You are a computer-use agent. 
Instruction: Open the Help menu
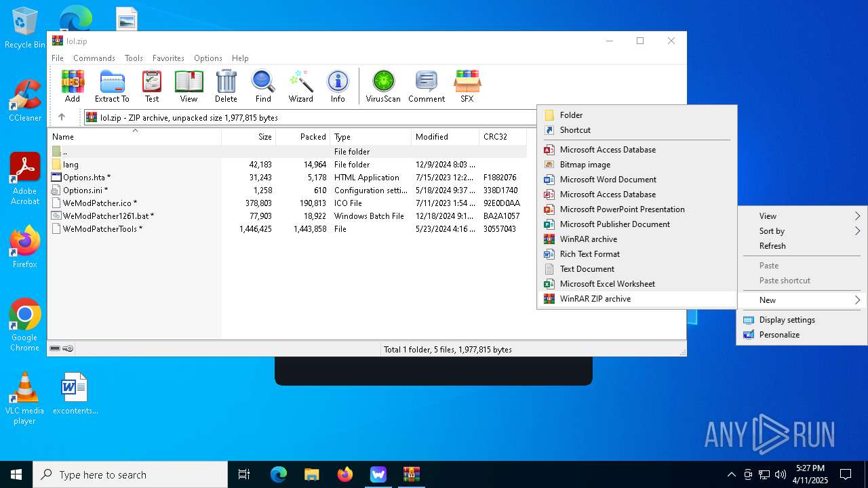[x=240, y=58]
